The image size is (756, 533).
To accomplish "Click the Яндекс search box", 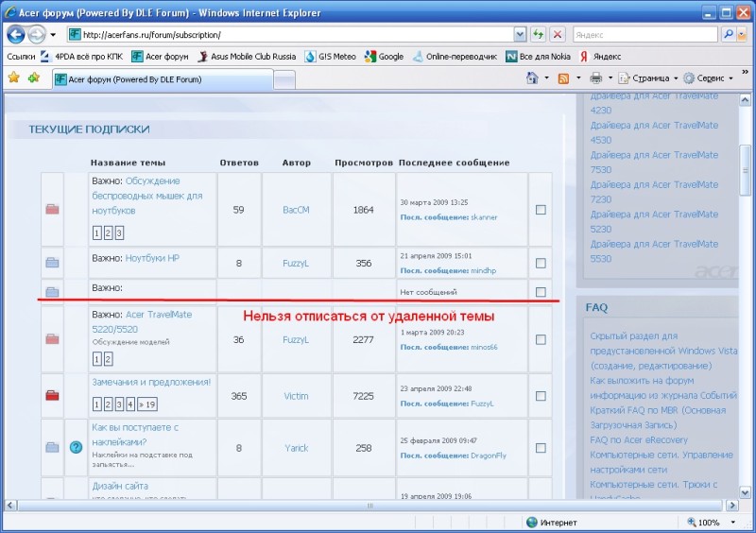I will point(645,35).
